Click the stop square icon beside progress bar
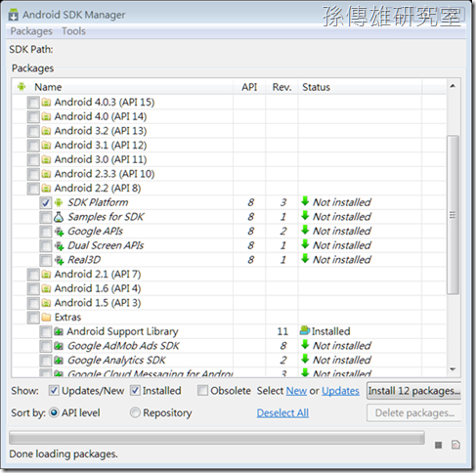The width and height of the screenshot is (476, 473). point(439,445)
